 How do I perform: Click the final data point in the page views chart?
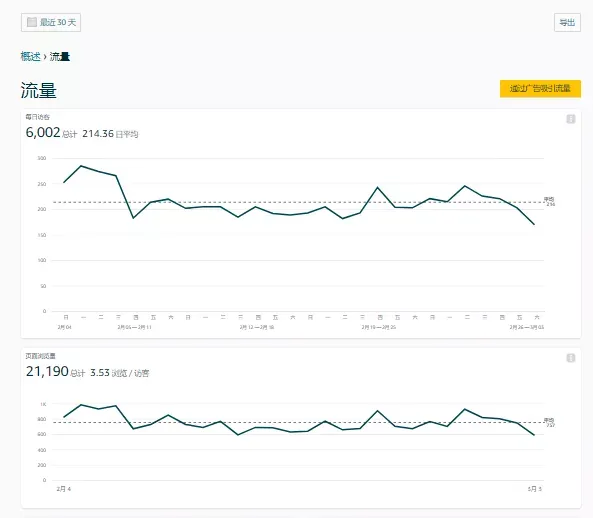pyautogui.click(x=534, y=435)
